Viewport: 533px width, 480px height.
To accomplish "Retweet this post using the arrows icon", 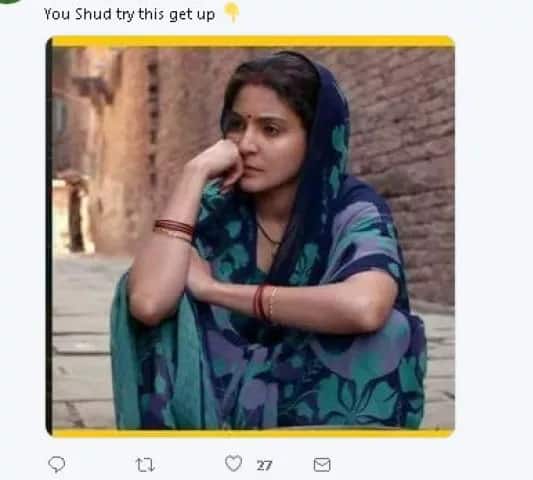I will pyautogui.click(x=145, y=465).
